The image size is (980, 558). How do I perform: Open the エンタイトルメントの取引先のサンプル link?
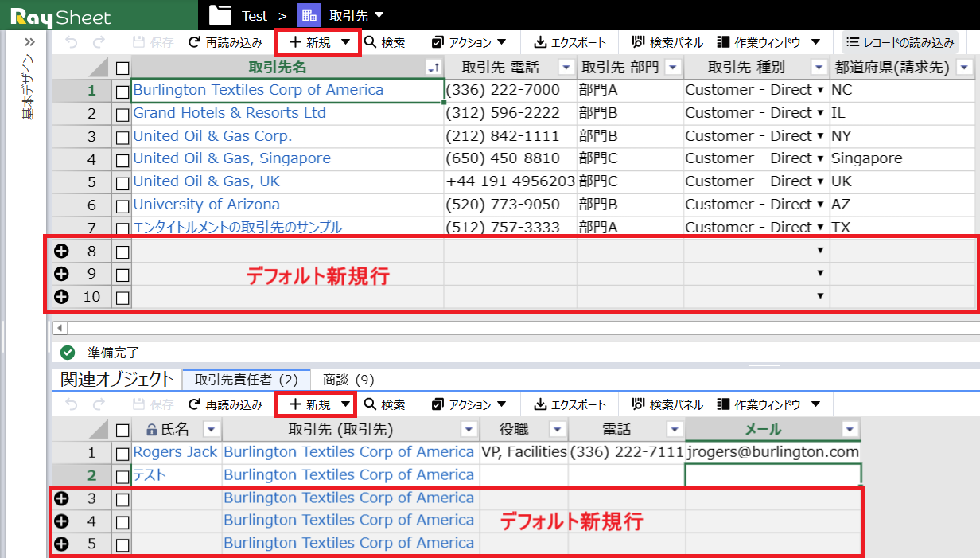237,228
